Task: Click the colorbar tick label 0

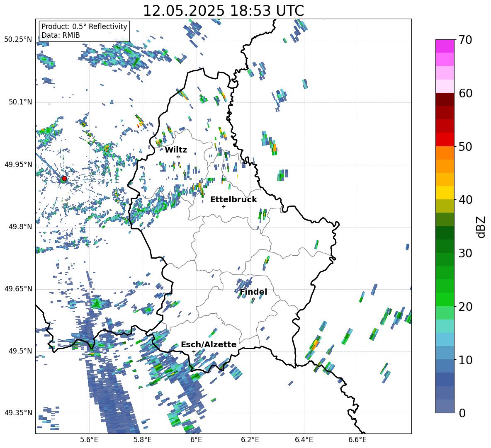Action: [462, 413]
